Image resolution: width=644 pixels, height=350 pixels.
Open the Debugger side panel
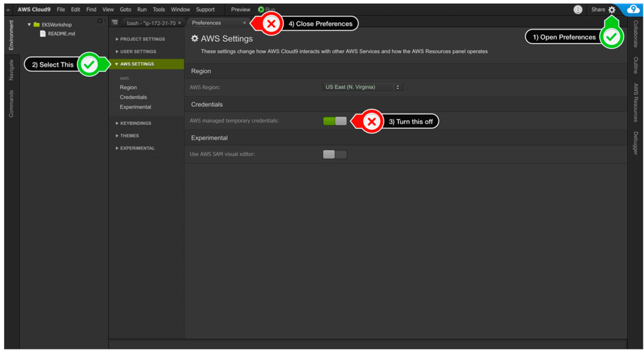pos(636,143)
